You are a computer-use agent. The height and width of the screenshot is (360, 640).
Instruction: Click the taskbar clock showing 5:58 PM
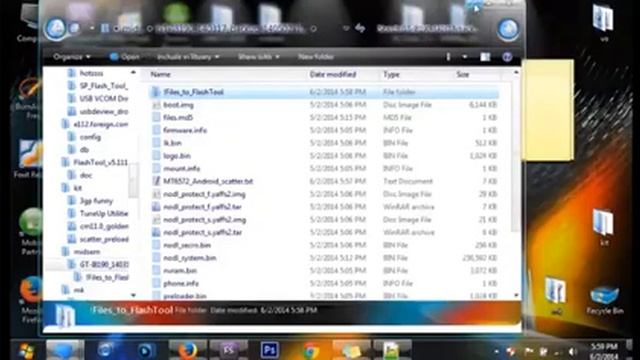605,351
